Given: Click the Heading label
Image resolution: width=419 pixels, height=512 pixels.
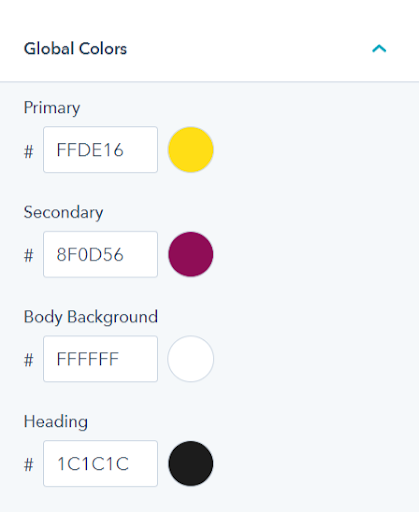Looking at the screenshot, I should click(56, 422).
